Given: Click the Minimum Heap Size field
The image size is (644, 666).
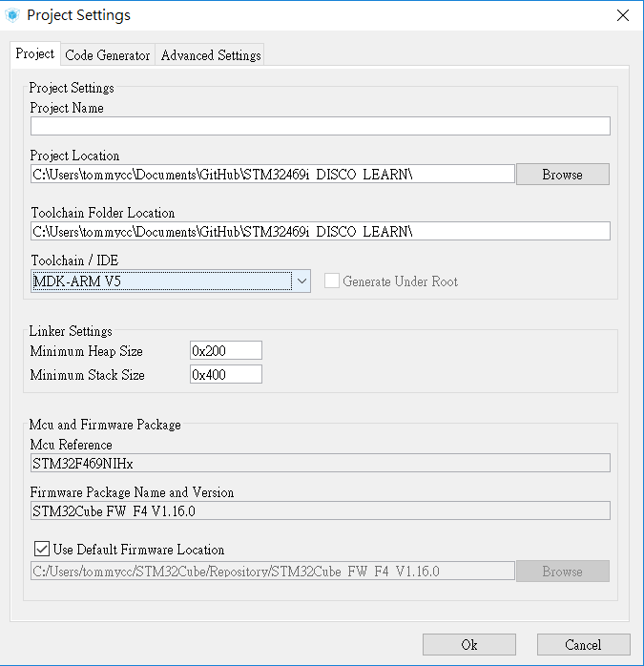Looking at the screenshot, I should click(x=225, y=351).
